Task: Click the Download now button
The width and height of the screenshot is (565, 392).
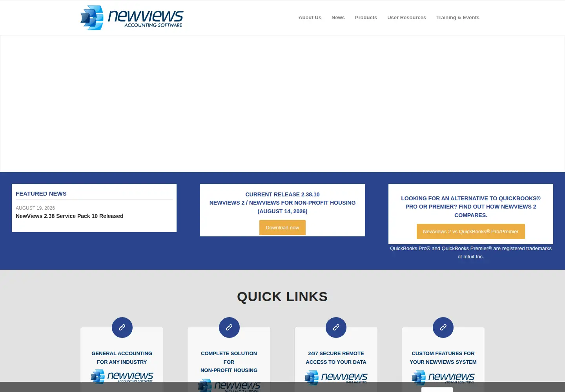Action: (x=282, y=228)
